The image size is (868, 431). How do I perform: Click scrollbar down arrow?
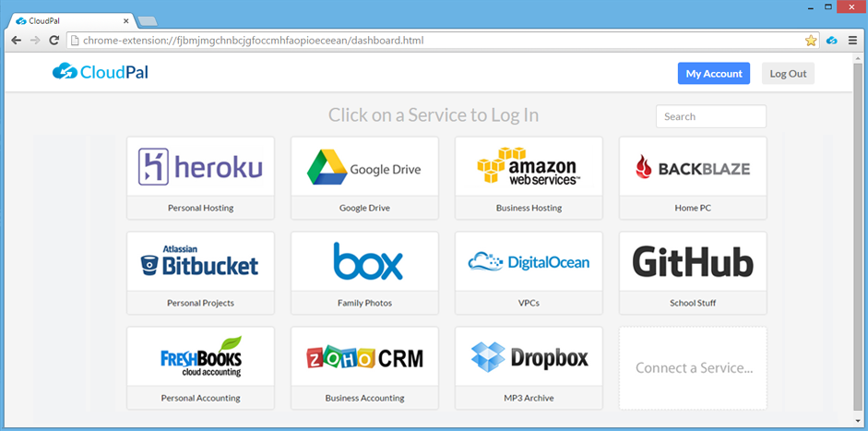tap(858, 420)
